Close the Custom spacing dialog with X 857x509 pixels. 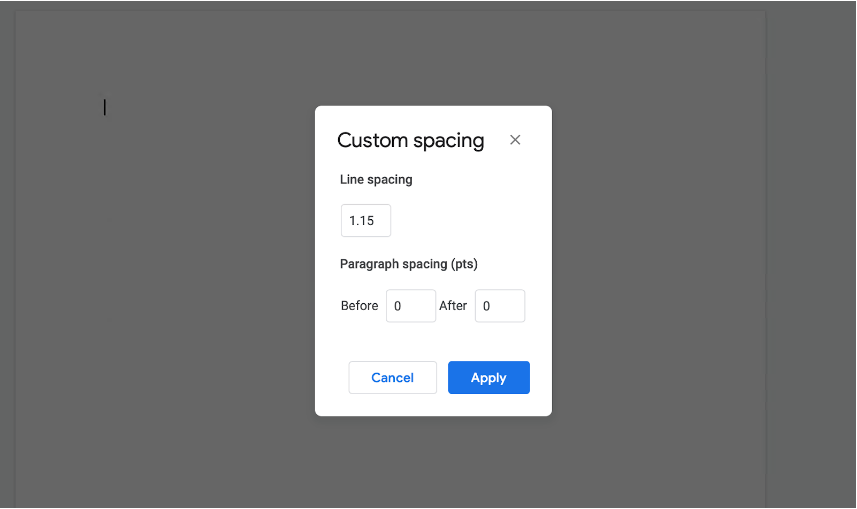tap(515, 140)
